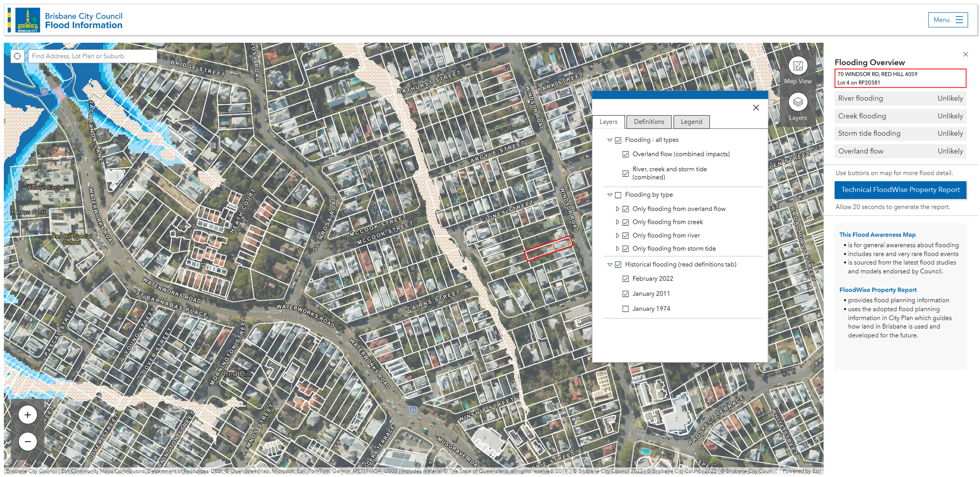The height and width of the screenshot is (477, 980).
Task: Click FloodWise Property Report heading
Action: point(878,290)
